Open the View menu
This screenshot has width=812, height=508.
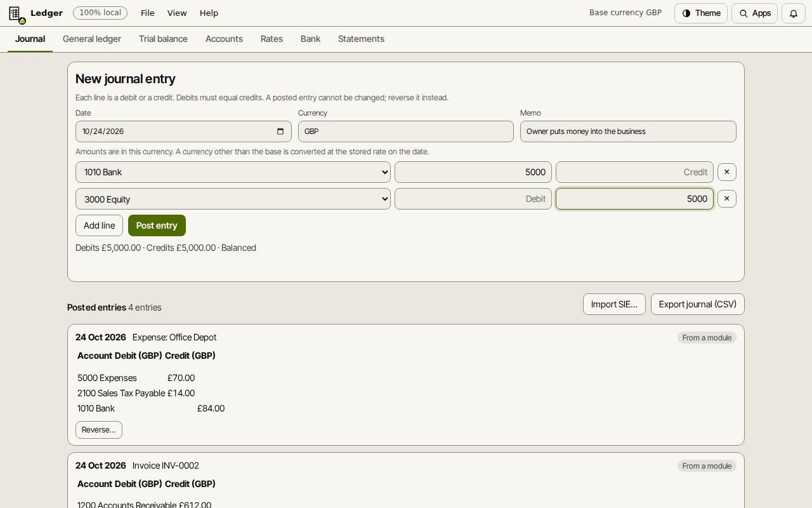(x=177, y=13)
